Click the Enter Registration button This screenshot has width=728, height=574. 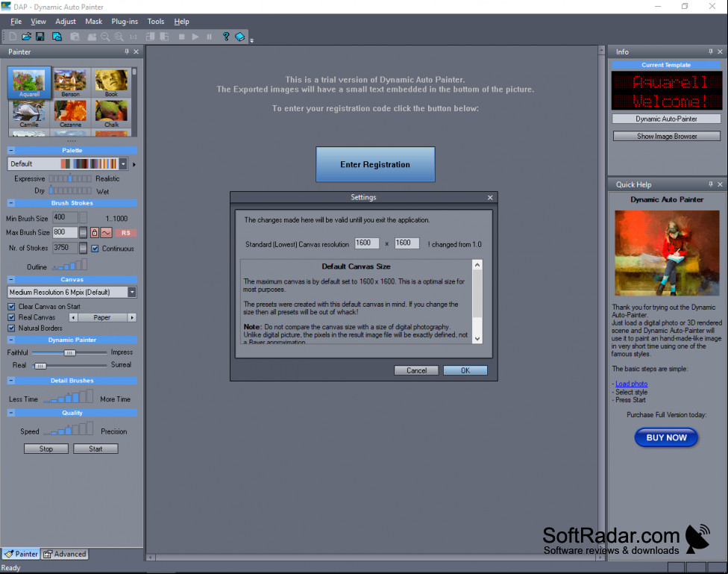(375, 164)
